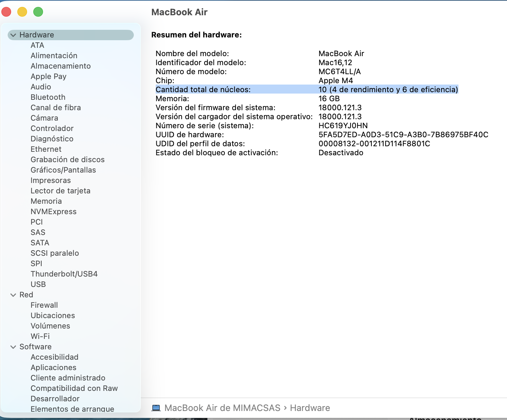Image resolution: width=507 pixels, height=420 pixels.
Task: Click Hardware in the path bar
Action: (x=310, y=408)
